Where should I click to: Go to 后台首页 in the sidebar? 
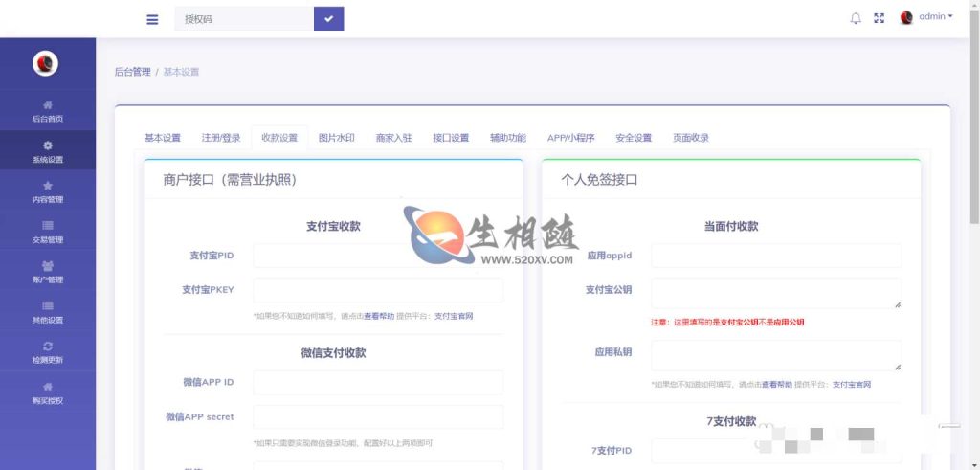coord(48,111)
